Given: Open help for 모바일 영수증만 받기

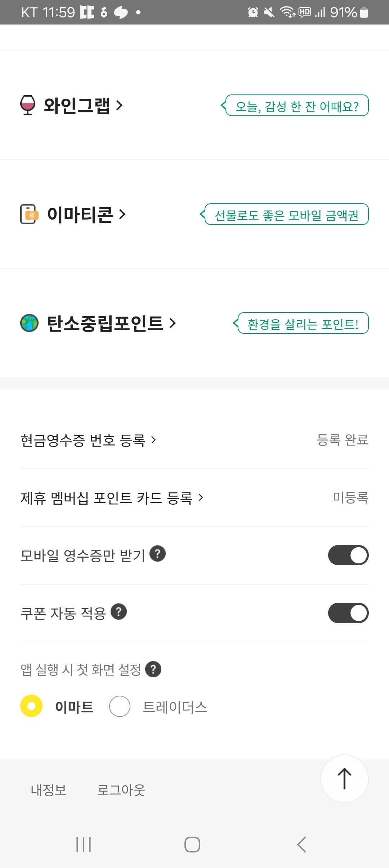Looking at the screenshot, I should pos(157,554).
